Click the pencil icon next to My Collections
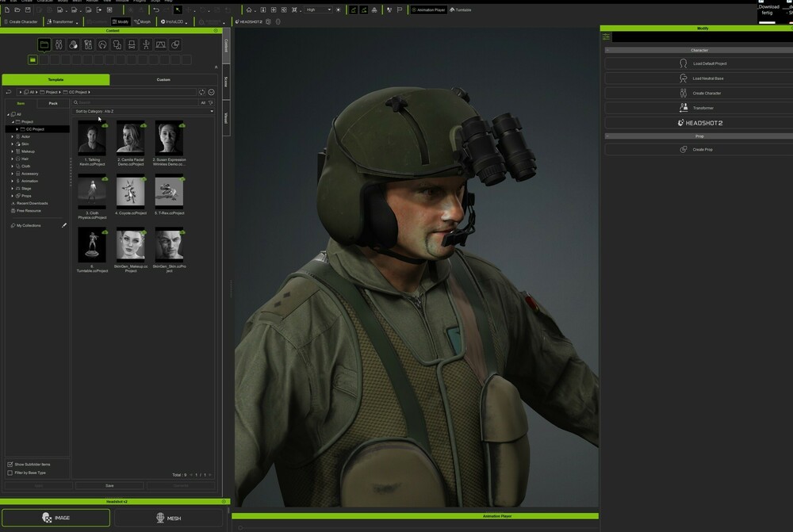The image size is (793, 532). coord(64,225)
